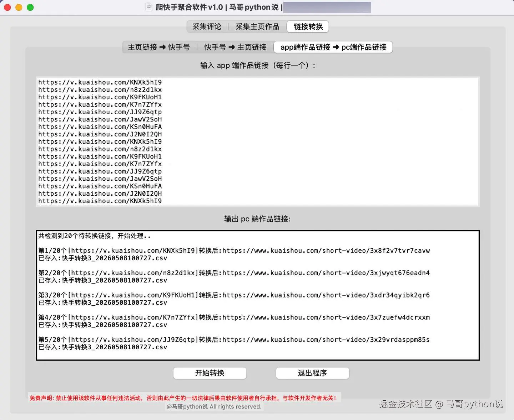Select app端作品链接 ➜ pc端作品链接 sub-tab

pyautogui.click(x=333, y=47)
